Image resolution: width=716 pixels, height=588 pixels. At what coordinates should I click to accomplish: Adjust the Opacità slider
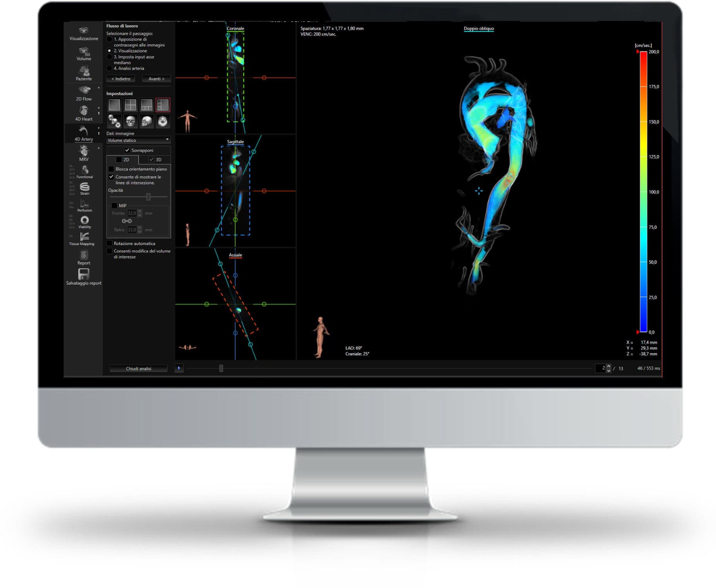click(148, 197)
